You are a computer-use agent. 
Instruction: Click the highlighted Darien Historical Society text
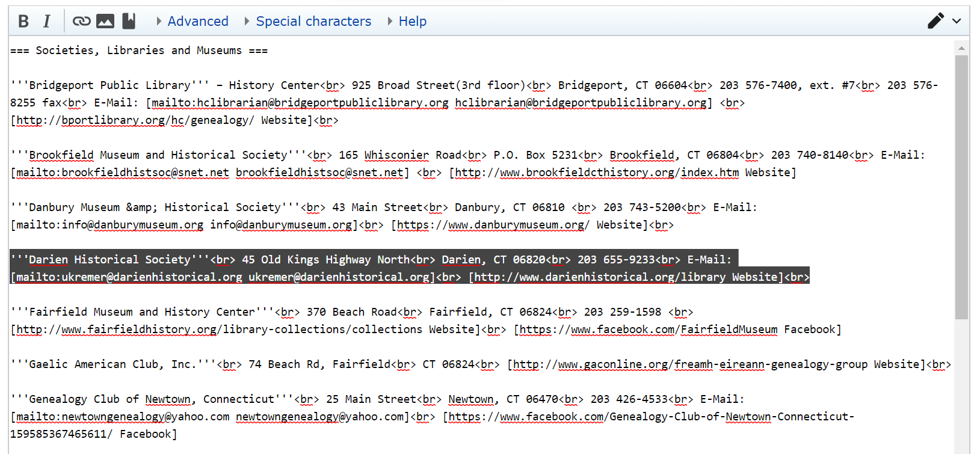[110, 260]
